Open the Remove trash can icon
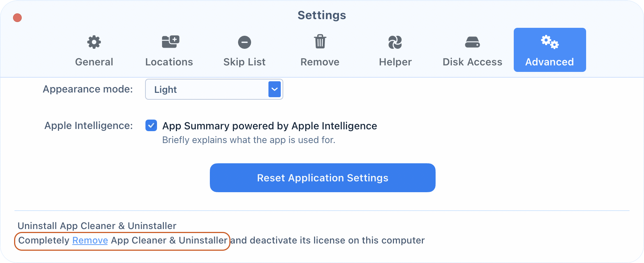The height and width of the screenshot is (263, 644). 320,42
